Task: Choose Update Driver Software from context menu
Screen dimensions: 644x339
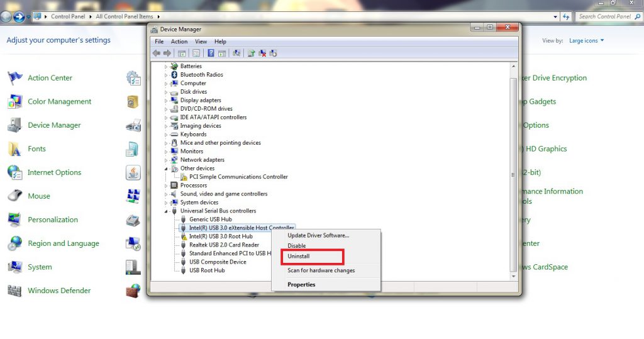Action: point(318,235)
